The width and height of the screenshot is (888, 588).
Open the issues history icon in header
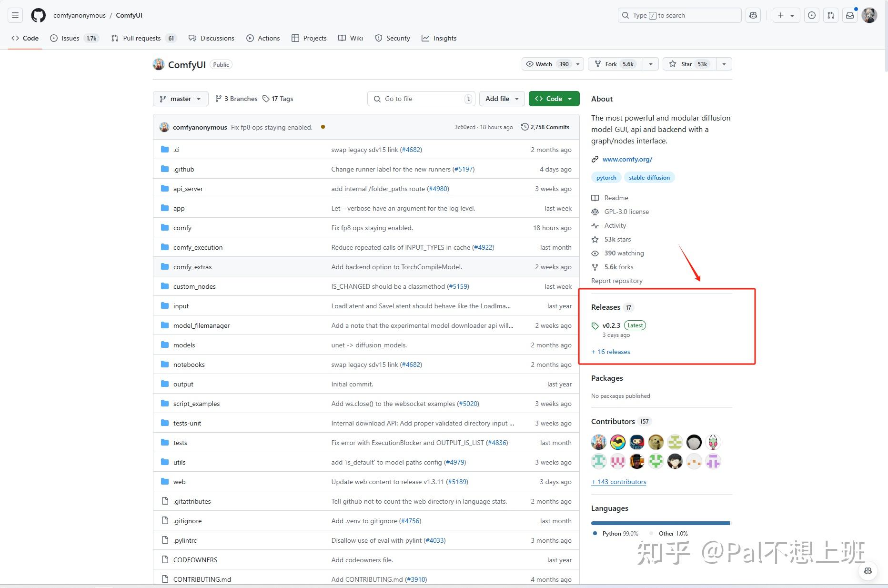(x=811, y=15)
